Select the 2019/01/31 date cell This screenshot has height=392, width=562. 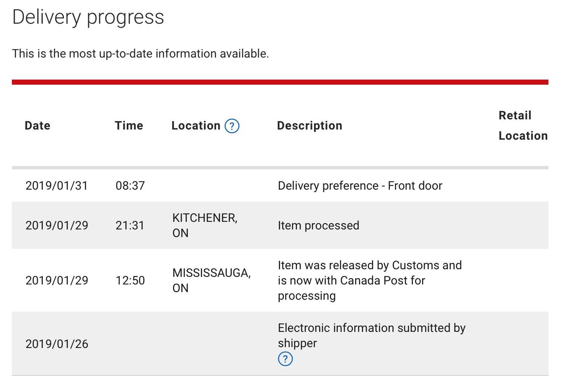(56, 186)
